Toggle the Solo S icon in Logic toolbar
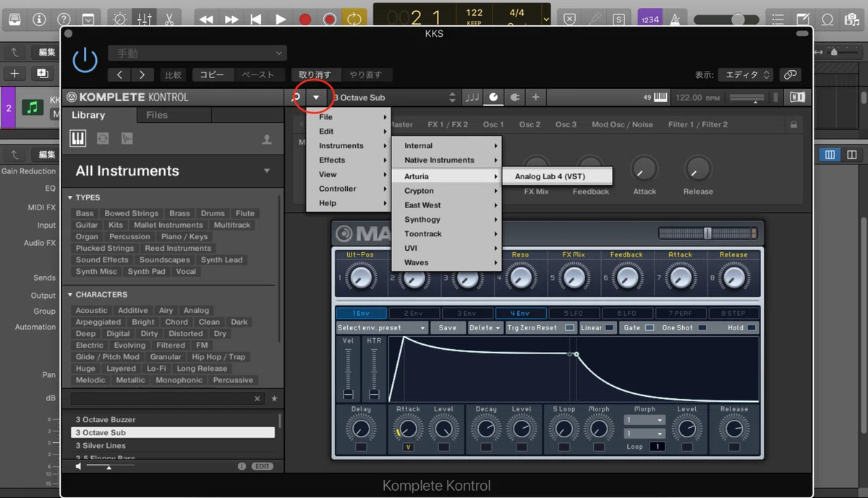This screenshot has height=498, width=868. tap(619, 20)
